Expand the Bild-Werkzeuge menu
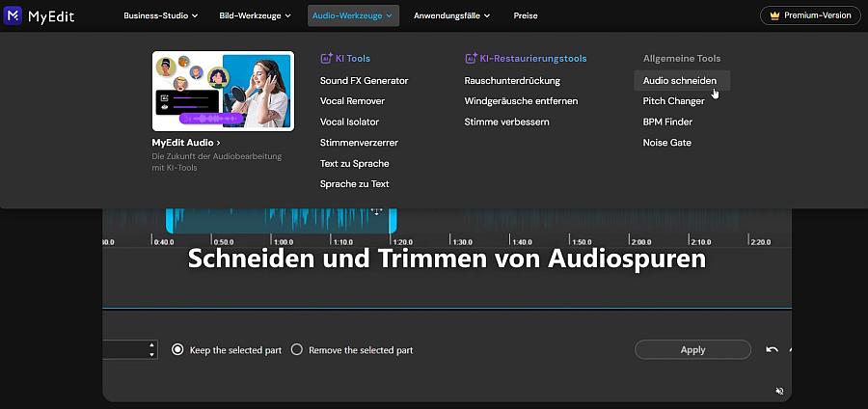 pyautogui.click(x=255, y=15)
